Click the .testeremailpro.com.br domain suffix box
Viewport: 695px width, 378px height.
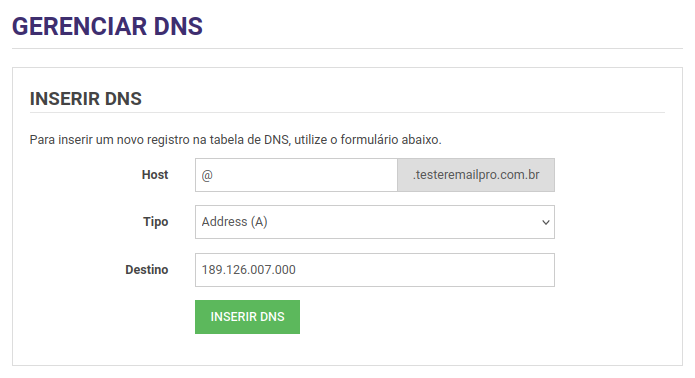click(x=476, y=175)
